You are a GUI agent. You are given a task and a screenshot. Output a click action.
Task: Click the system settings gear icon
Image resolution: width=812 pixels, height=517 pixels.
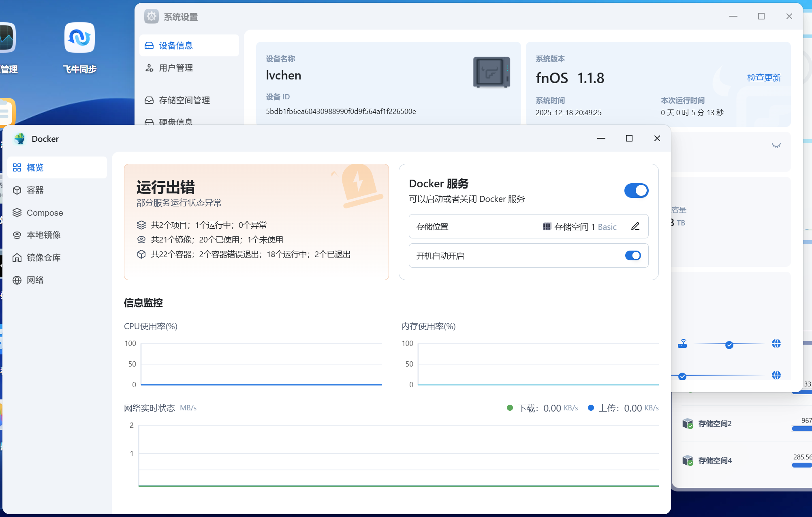coord(152,17)
